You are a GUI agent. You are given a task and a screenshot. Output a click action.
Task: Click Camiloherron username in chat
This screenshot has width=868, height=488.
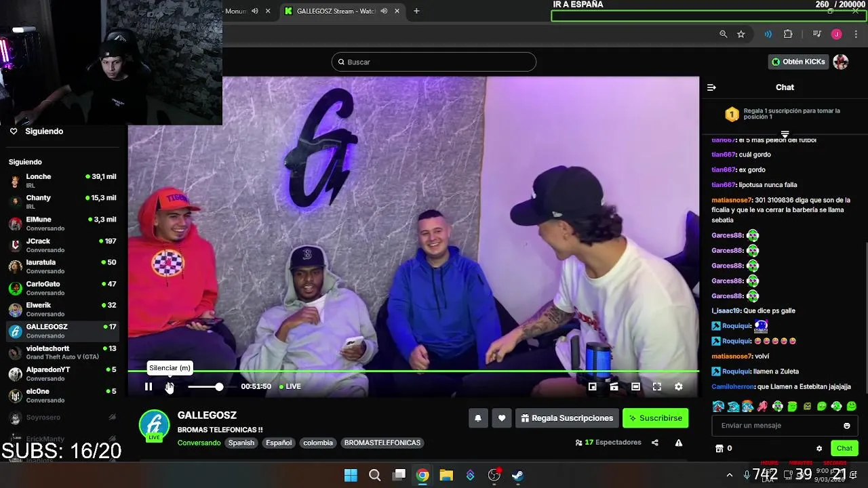point(733,386)
